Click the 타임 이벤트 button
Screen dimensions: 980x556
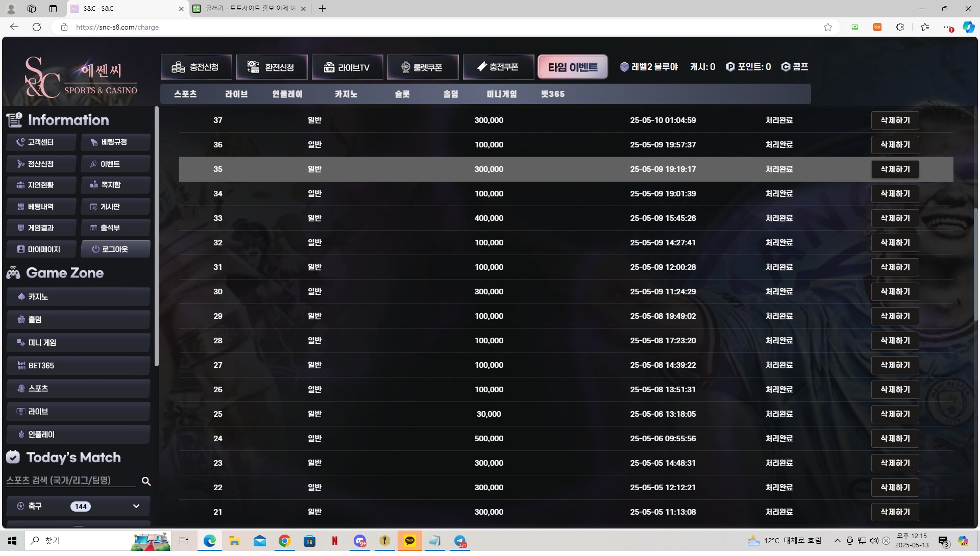(x=572, y=67)
